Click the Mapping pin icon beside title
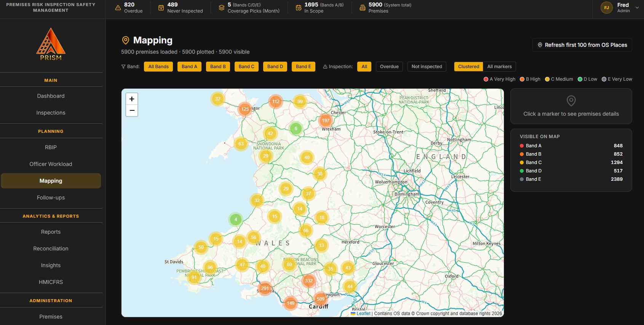The height and width of the screenshot is (325, 644). pos(125,40)
